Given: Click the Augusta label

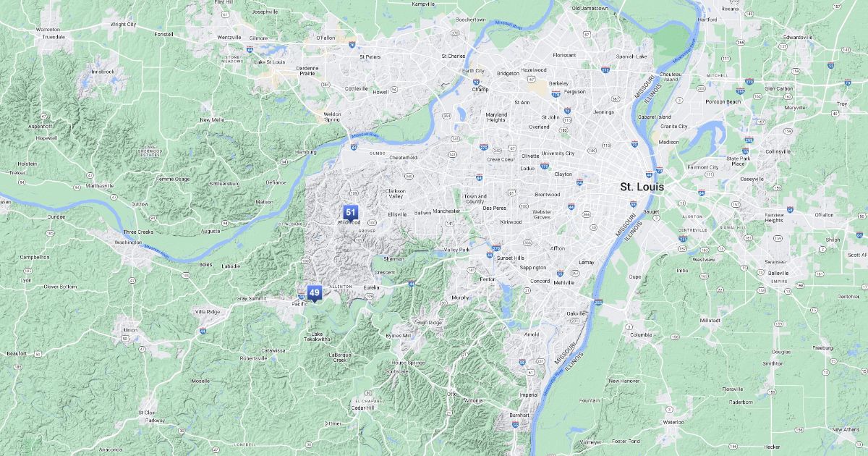Looking at the screenshot, I should tap(210, 231).
